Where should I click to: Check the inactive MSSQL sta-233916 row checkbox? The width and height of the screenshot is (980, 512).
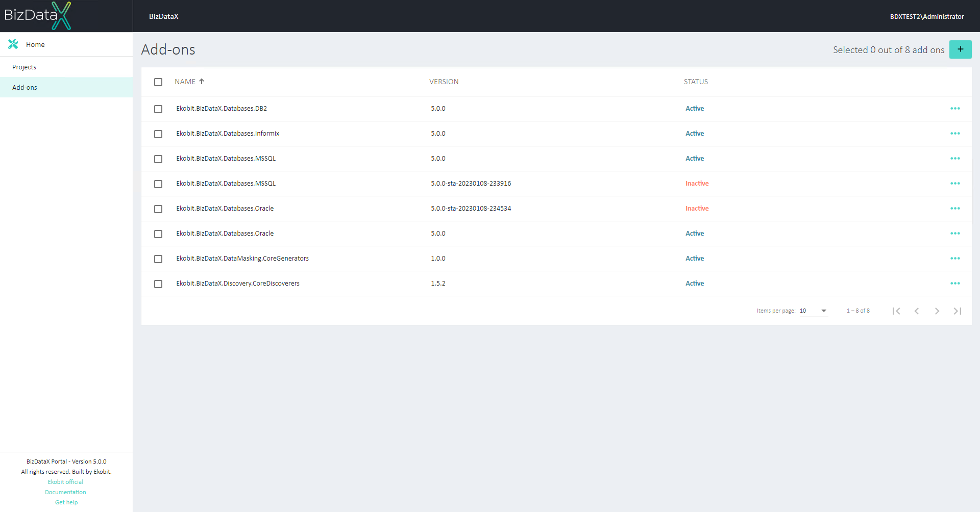pos(158,184)
